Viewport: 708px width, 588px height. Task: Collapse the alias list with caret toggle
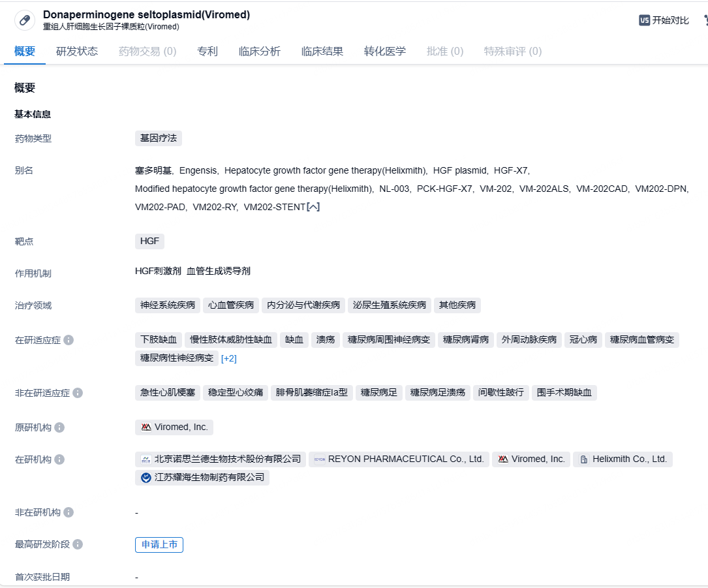click(x=313, y=207)
